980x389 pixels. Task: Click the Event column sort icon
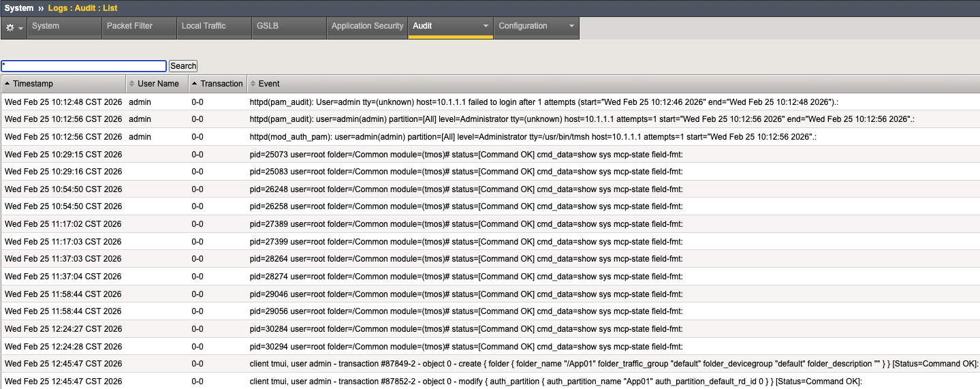[x=253, y=84]
